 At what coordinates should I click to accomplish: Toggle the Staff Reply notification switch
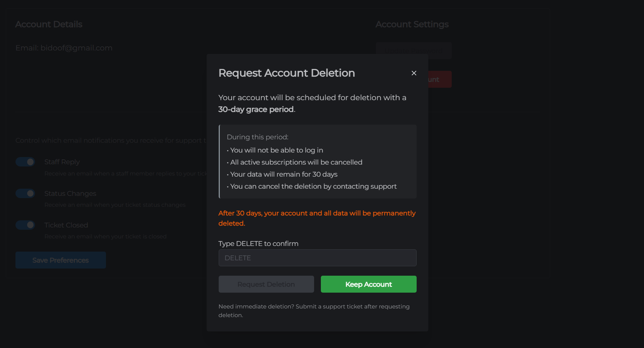(25, 162)
